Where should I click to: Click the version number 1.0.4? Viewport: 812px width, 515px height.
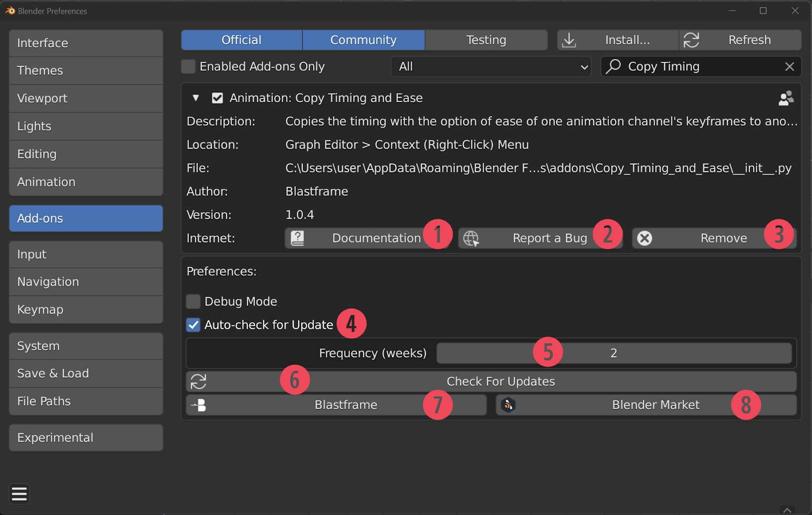coord(300,215)
